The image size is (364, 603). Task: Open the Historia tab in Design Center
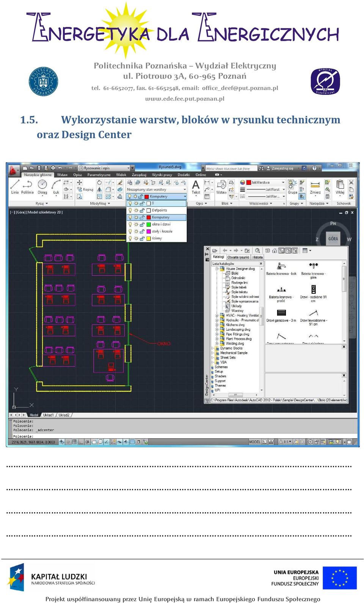(257, 257)
